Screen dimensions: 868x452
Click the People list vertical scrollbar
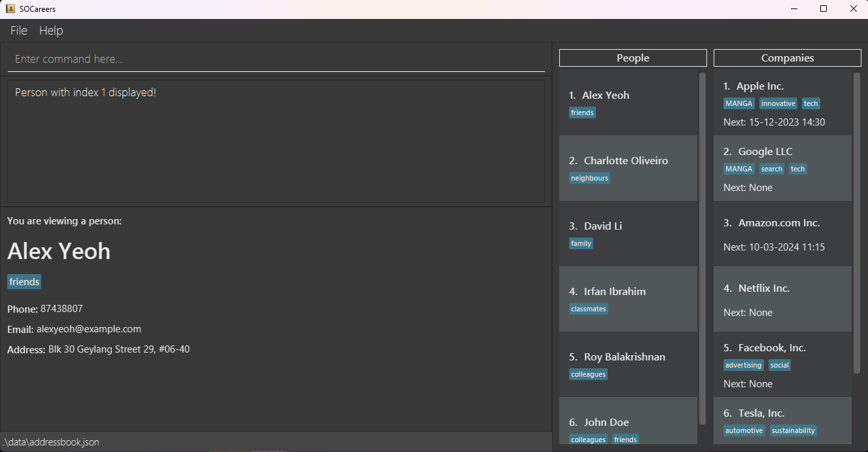[x=703, y=249]
